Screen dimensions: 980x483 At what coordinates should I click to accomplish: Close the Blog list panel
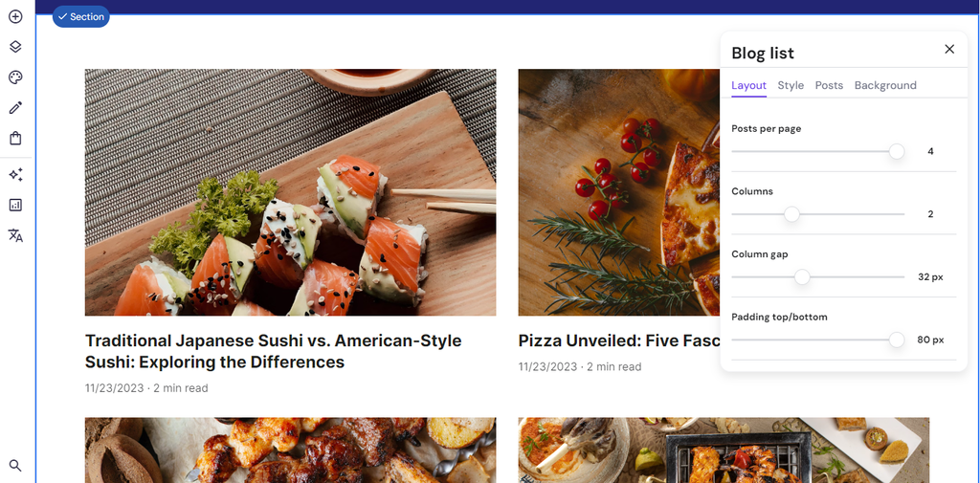[949, 49]
